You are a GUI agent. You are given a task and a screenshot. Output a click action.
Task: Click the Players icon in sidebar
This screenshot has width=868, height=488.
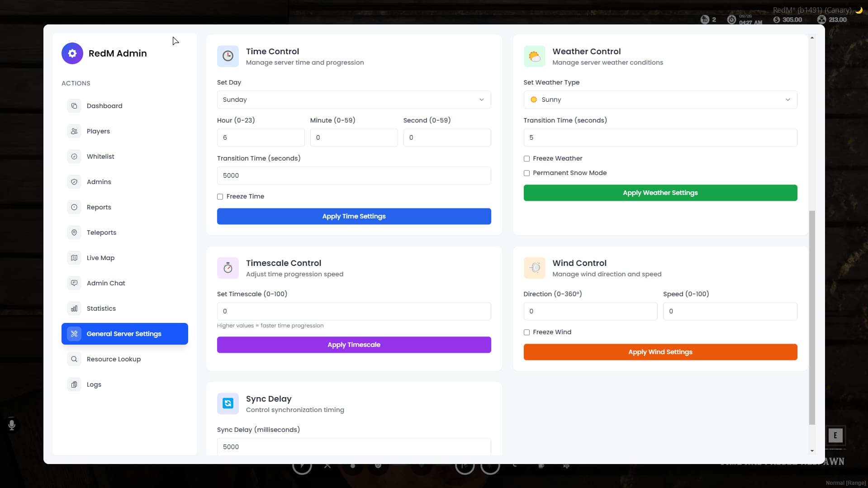coord(74,131)
